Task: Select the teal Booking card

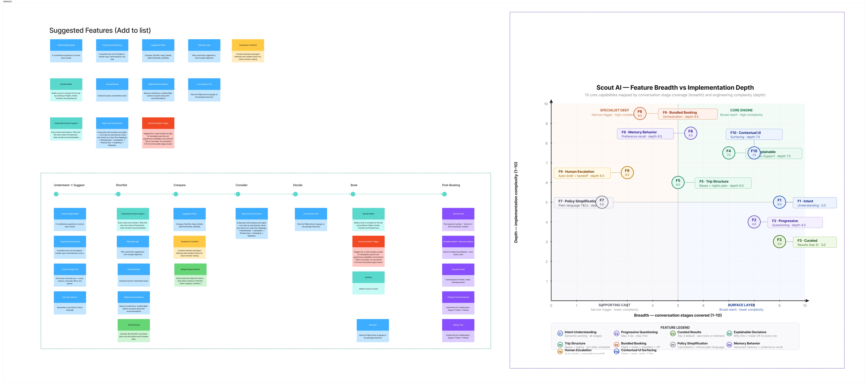Action: (x=368, y=283)
